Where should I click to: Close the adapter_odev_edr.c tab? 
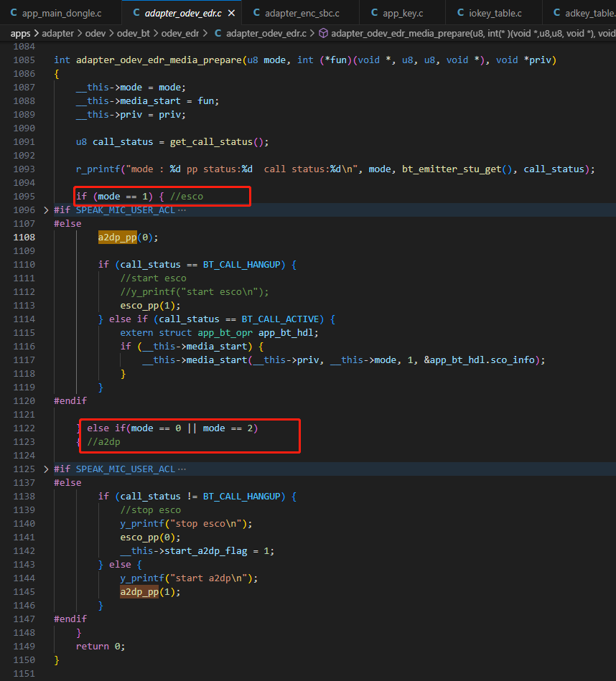pyautogui.click(x=232, y=13)
